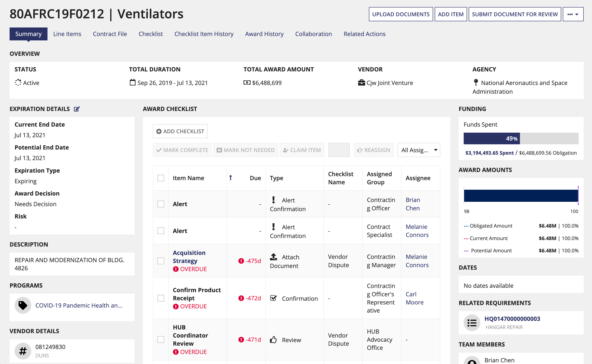Click the blank field beside Claim Item
Image resolution: width=592 pixels, height=364 pixels.
click(x=339, y=150)
